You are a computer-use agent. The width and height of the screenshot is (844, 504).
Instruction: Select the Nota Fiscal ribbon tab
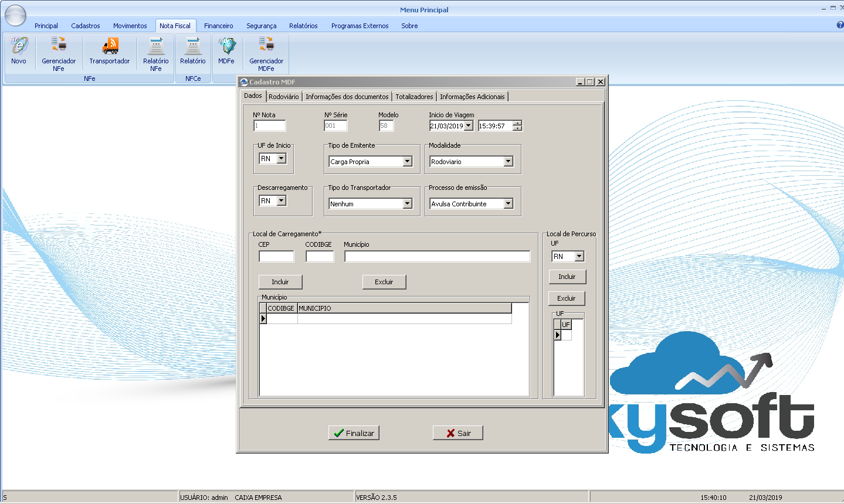pos(175,26)
